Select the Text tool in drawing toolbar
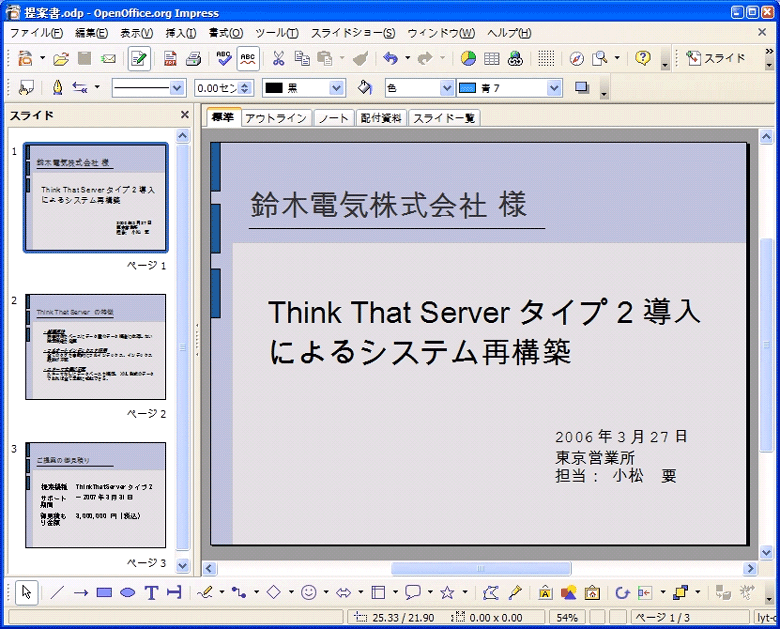The height and width of the screenshot is (629, 780). [151, 593]
